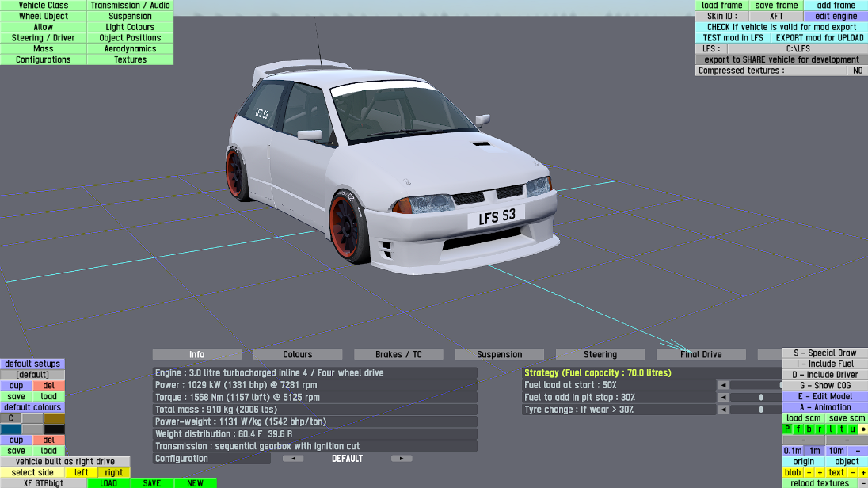Set grid step to 10m
Viewport: 868px width, 488px height.
coord(836,451)
